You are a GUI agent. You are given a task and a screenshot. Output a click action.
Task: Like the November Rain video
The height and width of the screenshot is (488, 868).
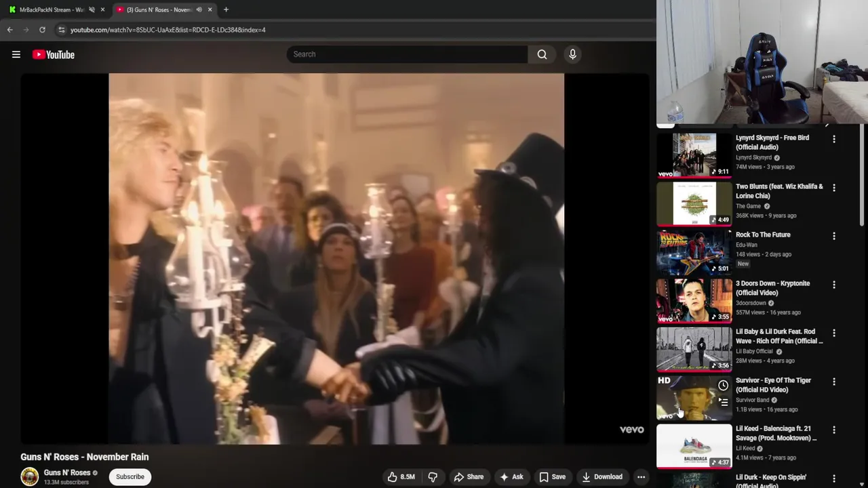coord(401,477)
